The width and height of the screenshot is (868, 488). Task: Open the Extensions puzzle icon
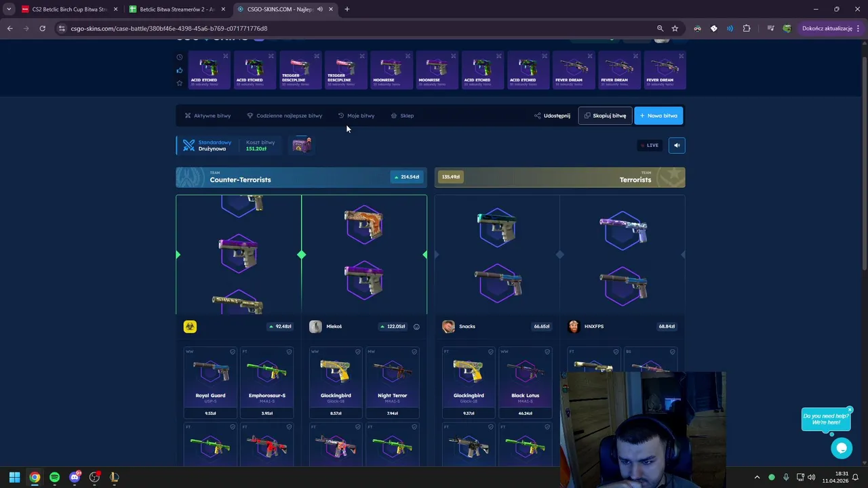(x=747, y=28)
